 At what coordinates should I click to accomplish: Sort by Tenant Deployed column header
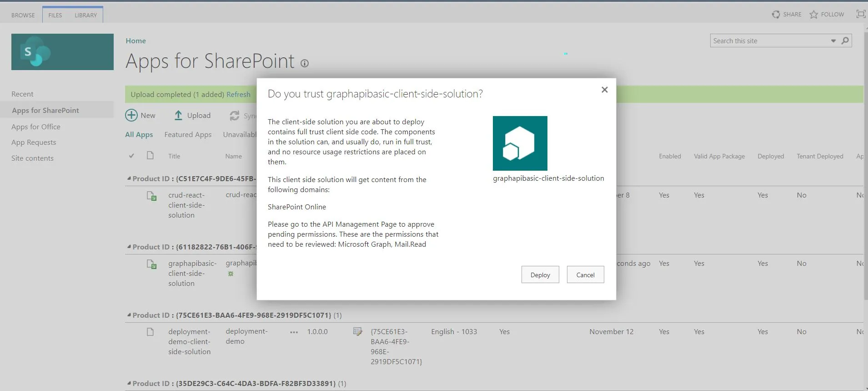pyautogui.click(x=820, y=156)
